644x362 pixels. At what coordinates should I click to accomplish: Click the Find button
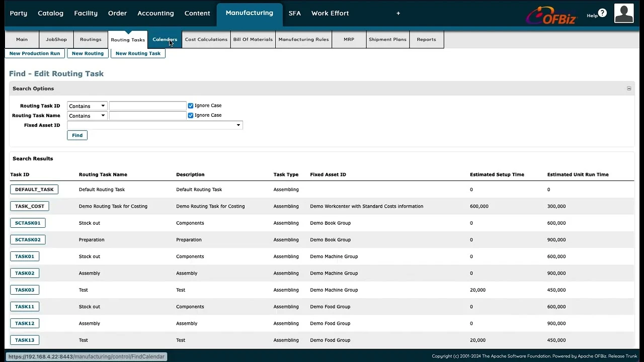[77, 135]
